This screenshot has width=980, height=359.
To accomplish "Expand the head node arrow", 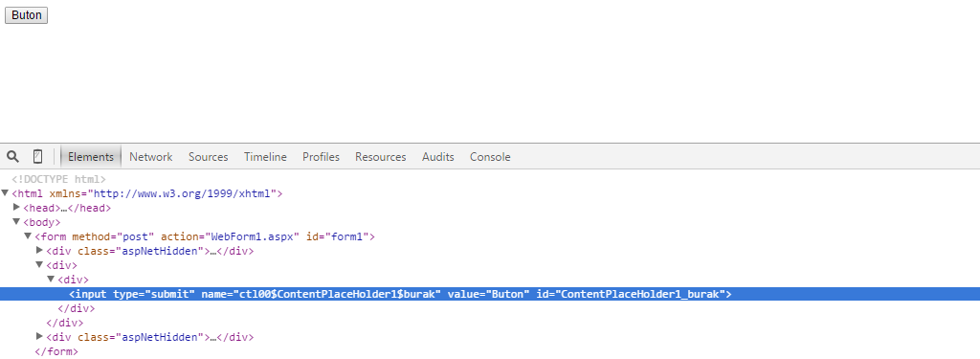I will click(17, 207).
